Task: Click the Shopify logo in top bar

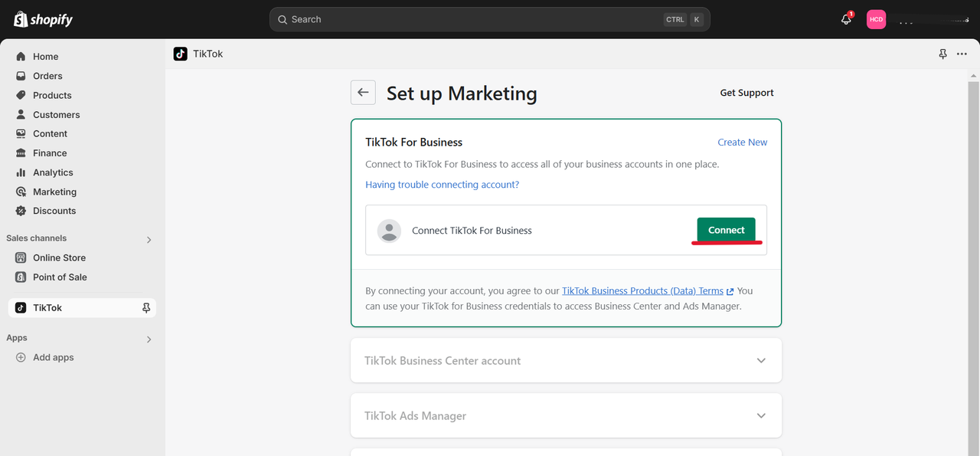Action: click(x=44, y=19)
